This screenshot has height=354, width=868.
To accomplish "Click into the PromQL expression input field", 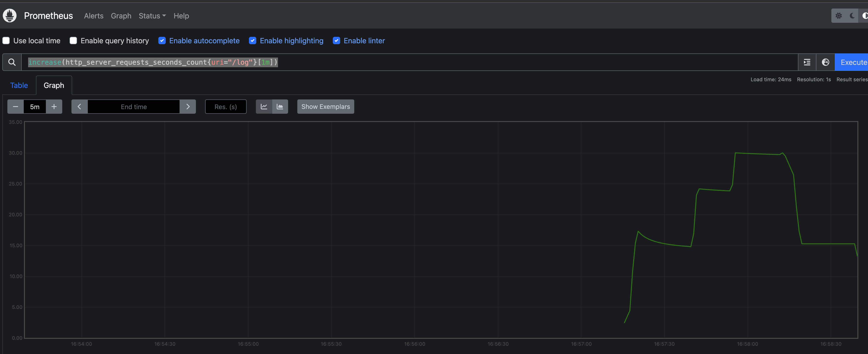I will (410, 62).
